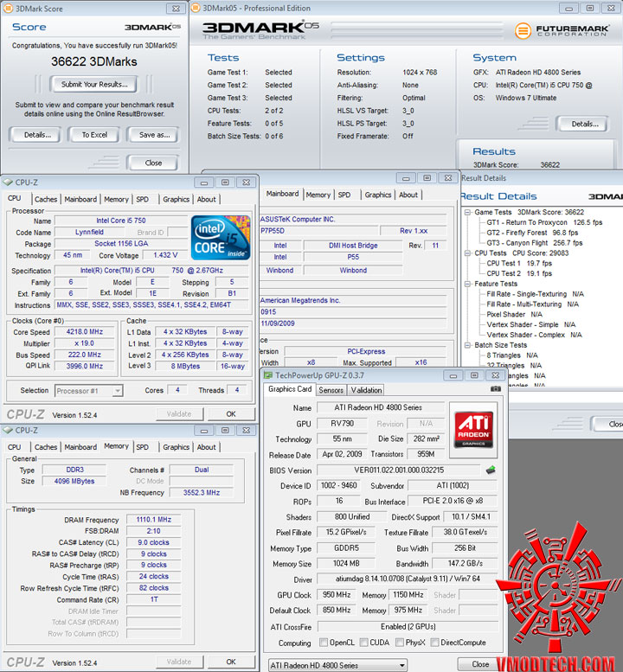Export the score with To Excel button
This screenshot has width=623, height=672.
[95, 135]
